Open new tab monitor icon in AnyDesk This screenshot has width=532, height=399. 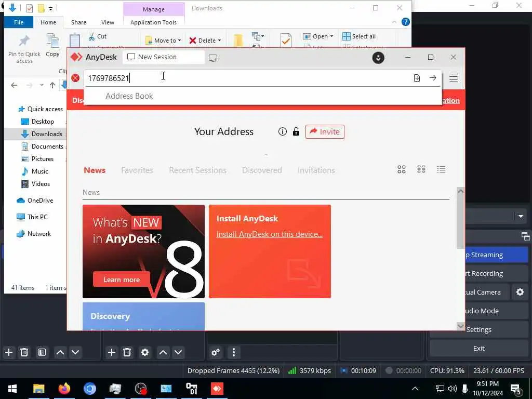click(213, 58)
